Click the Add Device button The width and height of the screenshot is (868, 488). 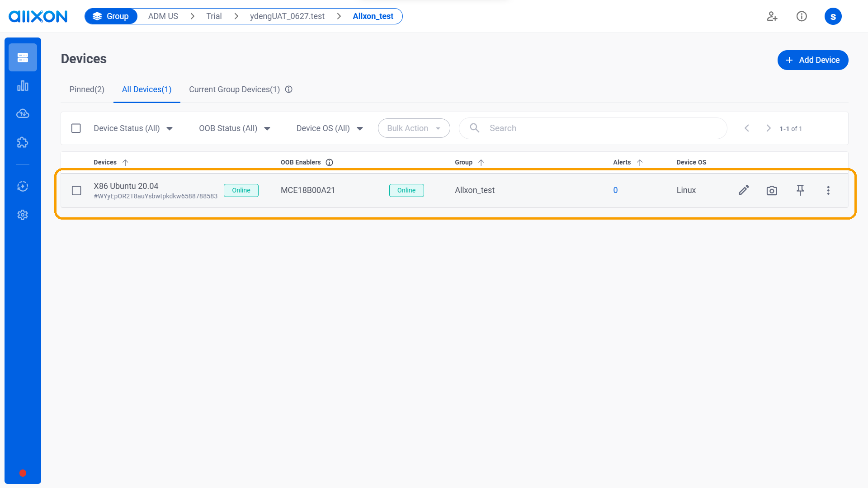point(812,60)
